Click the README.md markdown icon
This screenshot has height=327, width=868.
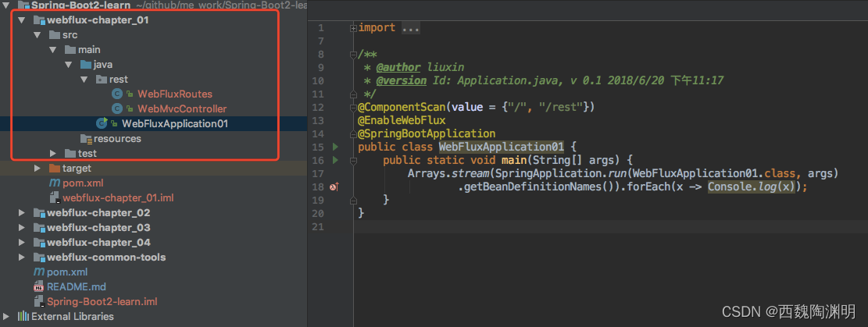point(39,287)
